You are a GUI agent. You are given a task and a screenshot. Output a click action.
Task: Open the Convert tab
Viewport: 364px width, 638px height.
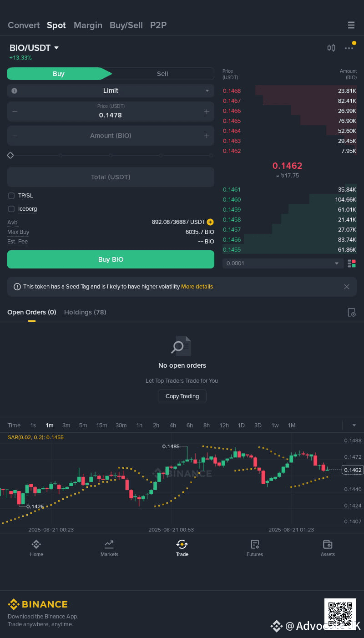(24, 25)
